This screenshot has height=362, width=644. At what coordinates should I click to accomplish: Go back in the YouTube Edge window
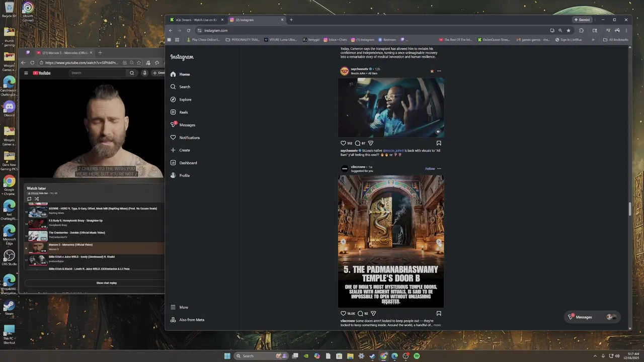[23, 63]
